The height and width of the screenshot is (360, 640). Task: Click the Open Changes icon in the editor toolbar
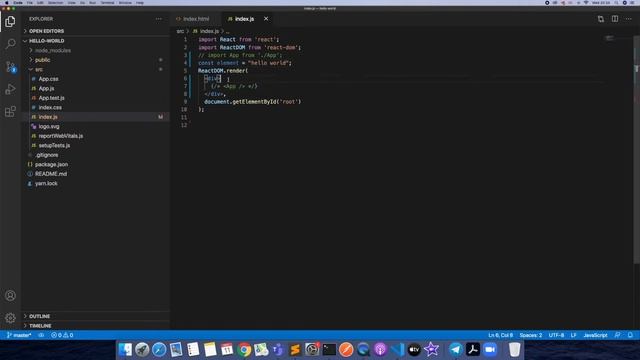[x=601, y=19]
